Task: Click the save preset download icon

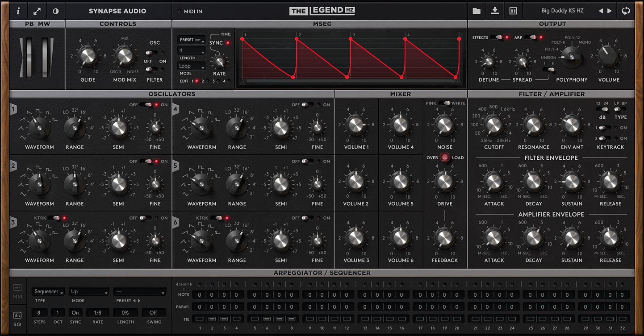Action: tap(495, 11)
